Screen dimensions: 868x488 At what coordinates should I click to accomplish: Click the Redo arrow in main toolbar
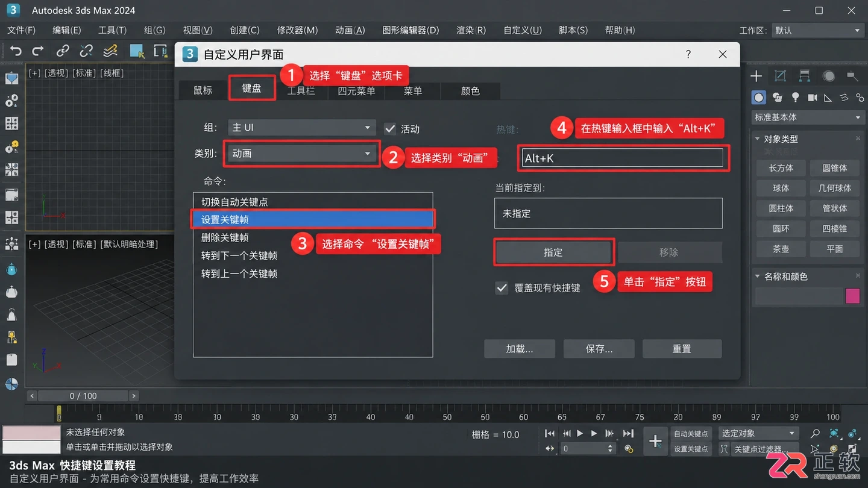click(38, 51)
